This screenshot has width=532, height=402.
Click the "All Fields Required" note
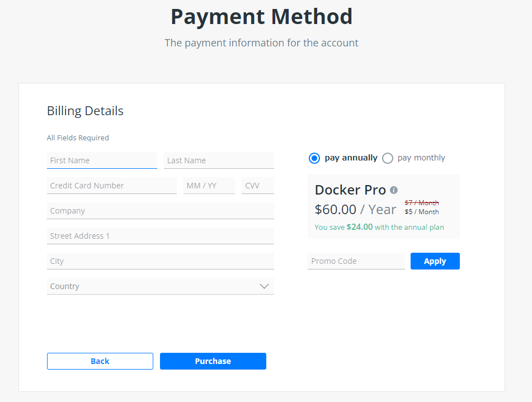[x=78, y=138]
